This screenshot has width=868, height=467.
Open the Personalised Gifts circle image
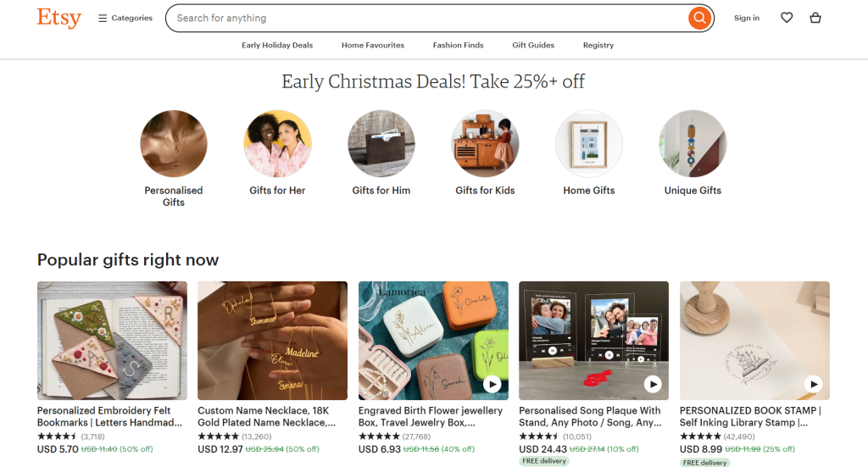tap(174, 143)
